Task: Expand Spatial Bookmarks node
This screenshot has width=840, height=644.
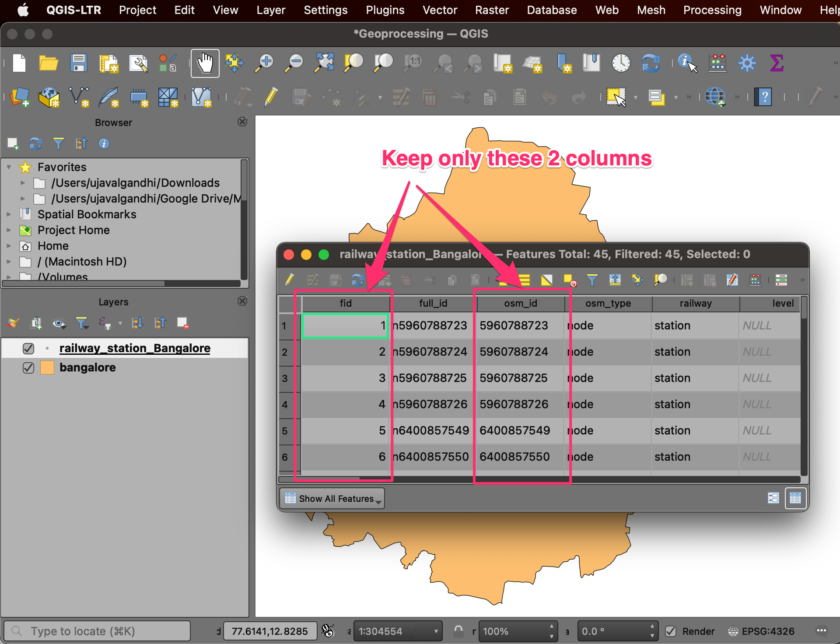Action: 9,214
